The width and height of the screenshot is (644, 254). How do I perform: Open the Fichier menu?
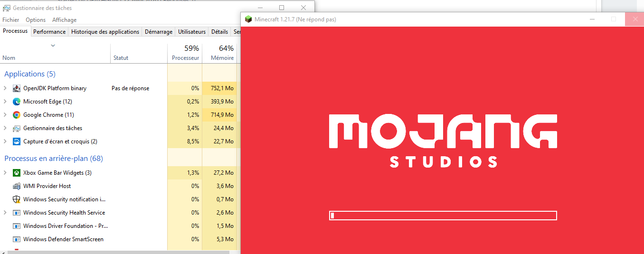click(11, 20)
